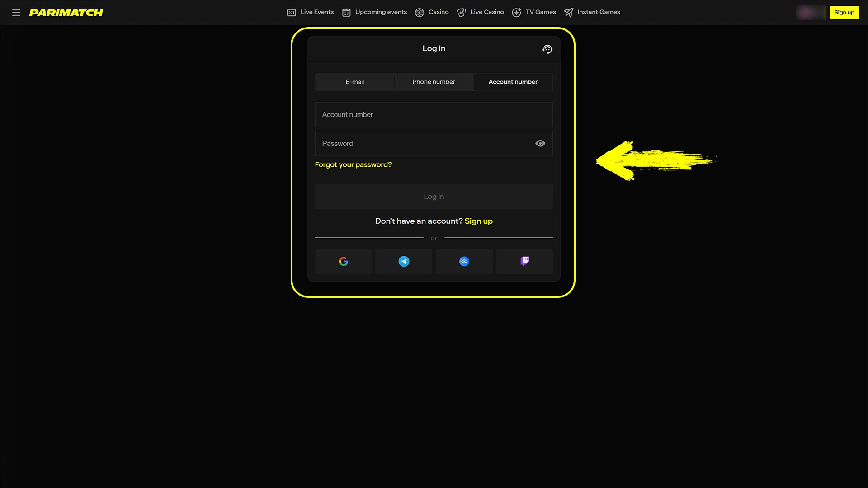Open TV Games via its icon
This screenshot has height=488, width=868.
(x=516, y=12)
